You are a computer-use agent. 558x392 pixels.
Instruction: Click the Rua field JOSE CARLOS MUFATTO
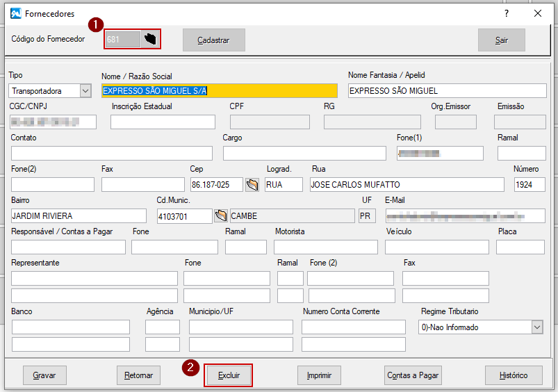pyautogui.click(x=407, y=184)
